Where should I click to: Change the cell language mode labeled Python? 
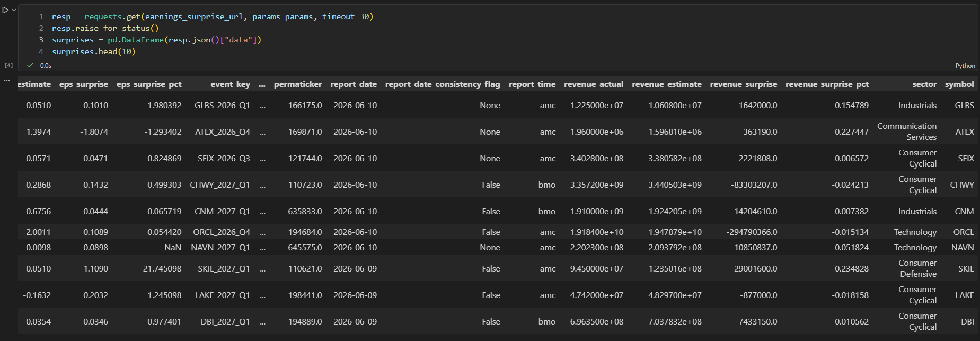pos(965,66)
